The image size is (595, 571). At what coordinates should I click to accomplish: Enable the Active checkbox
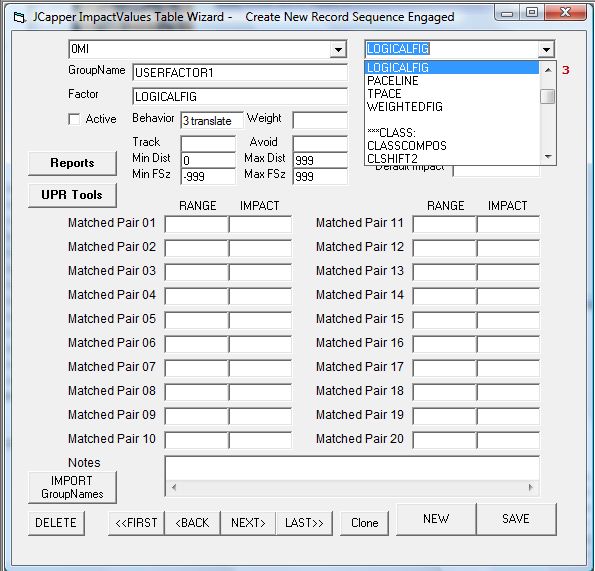tap(74, 120)
